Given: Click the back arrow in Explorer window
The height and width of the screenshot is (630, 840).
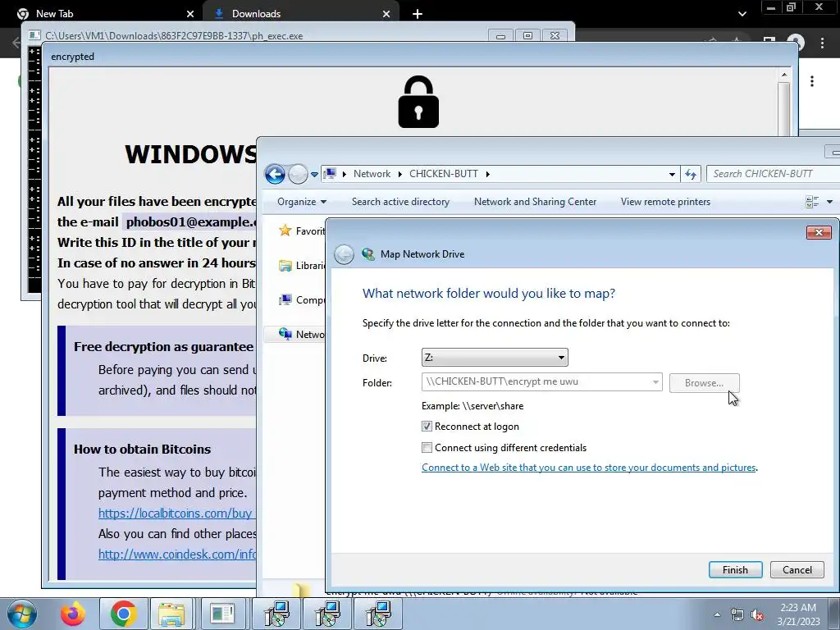Looking at the screenshot, I should 275,174.
